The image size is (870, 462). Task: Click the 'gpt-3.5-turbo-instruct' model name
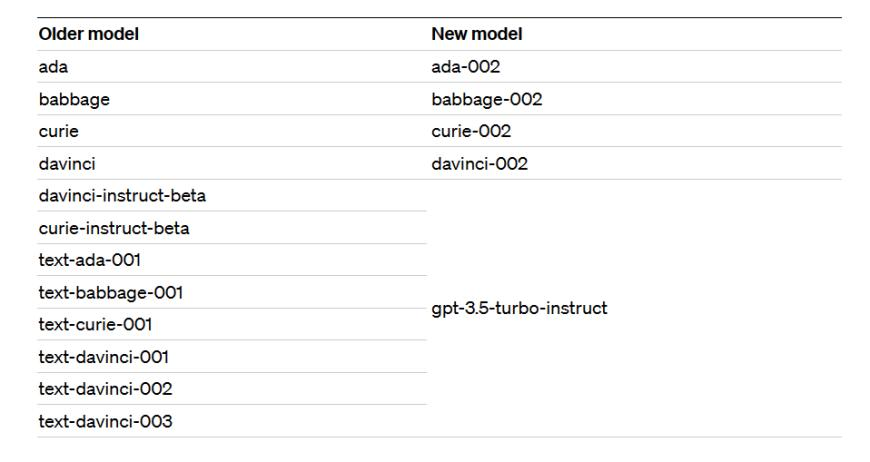(x=519, y=308)
